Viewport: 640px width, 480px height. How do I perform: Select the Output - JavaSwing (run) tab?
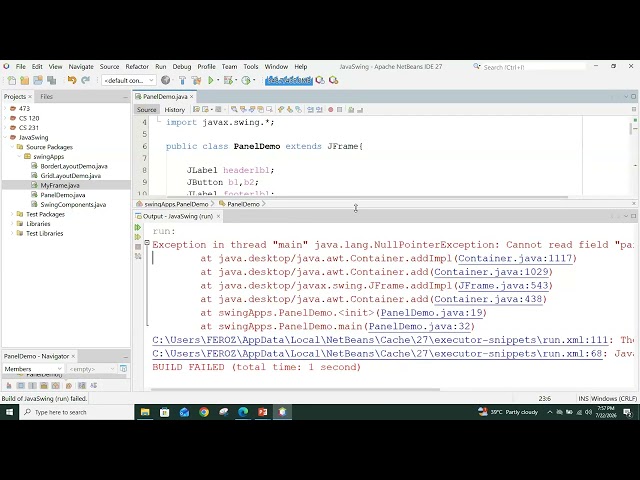[178, 216]
